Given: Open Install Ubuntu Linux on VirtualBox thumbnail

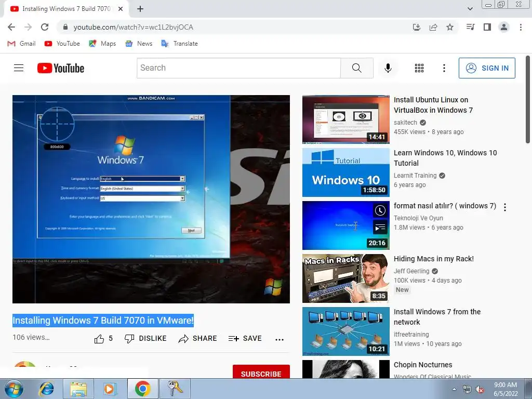Looking at the screenshot, I should (x=345, y=119).
